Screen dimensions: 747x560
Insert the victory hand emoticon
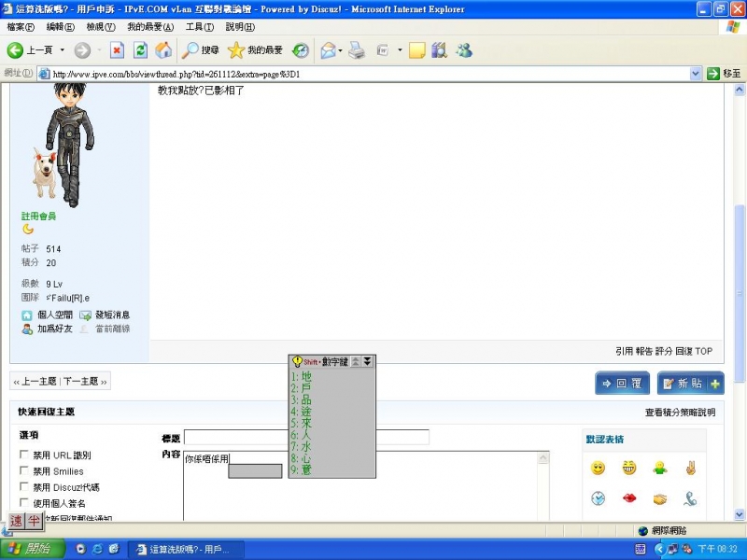click(690, 468)
